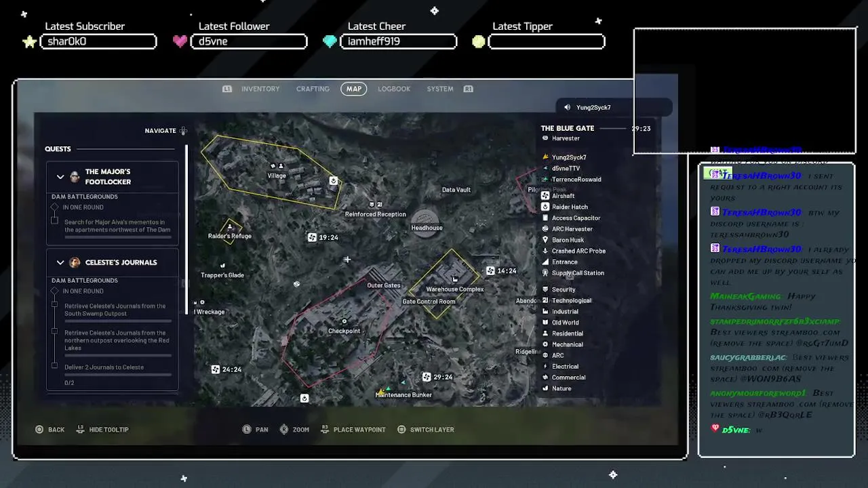Click the Baron Husk pin icon in legend
Viewport: 868px width, 488px height.
pos(545,240)
